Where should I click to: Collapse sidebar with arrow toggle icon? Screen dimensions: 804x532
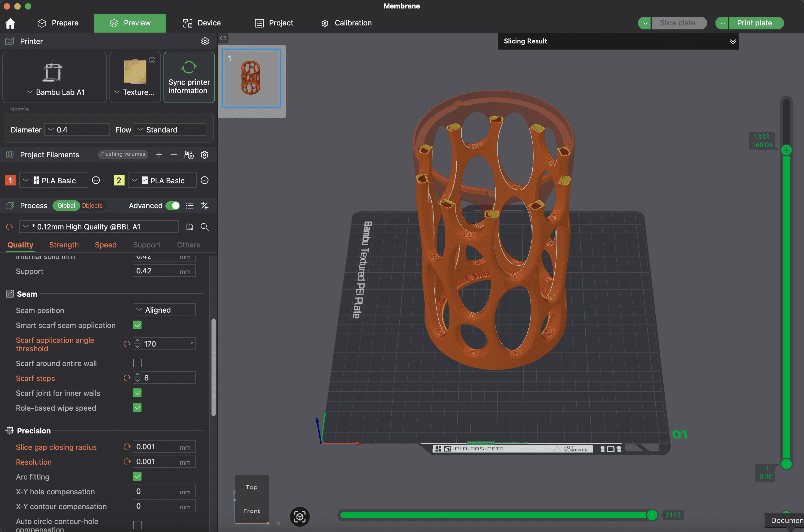(x=223, y=38)
